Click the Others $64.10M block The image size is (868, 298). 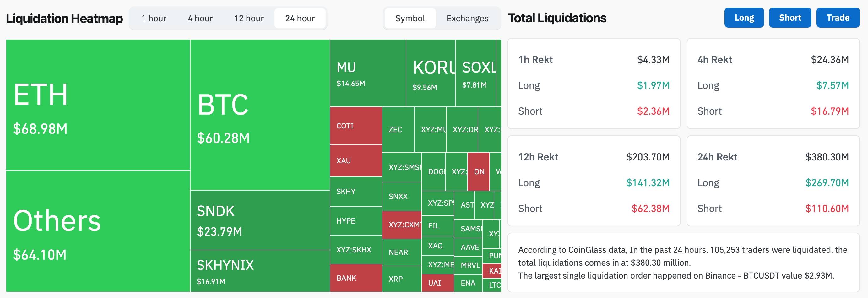pyautogui.click(x=98, y=231)
